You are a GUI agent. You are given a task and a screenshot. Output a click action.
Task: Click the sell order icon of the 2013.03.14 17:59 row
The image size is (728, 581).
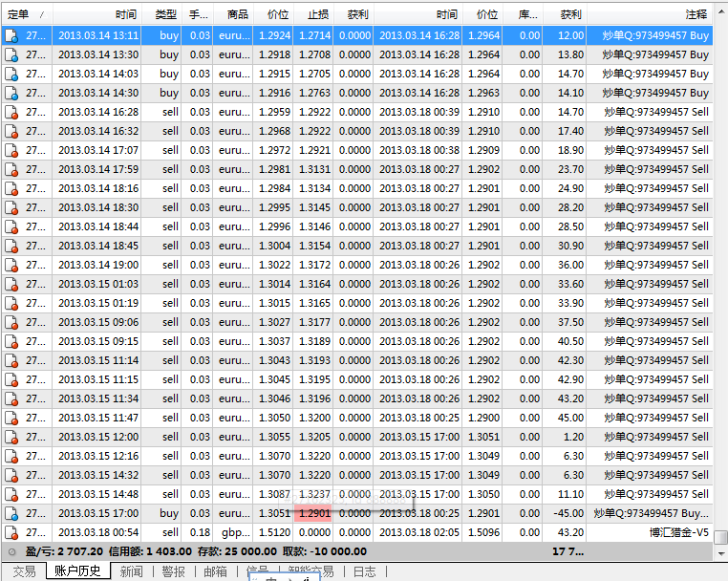[11, 169]
